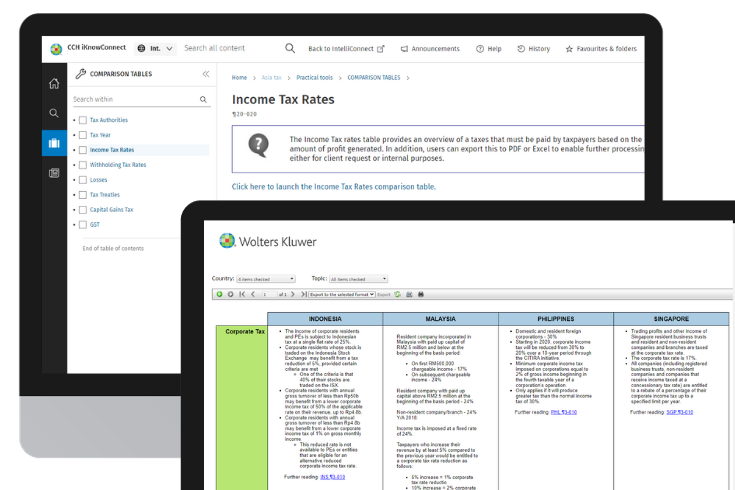Open the Export to the selected format dropdown
The height and width of the screenshot is (490, 735).
[x=342, y=294]
